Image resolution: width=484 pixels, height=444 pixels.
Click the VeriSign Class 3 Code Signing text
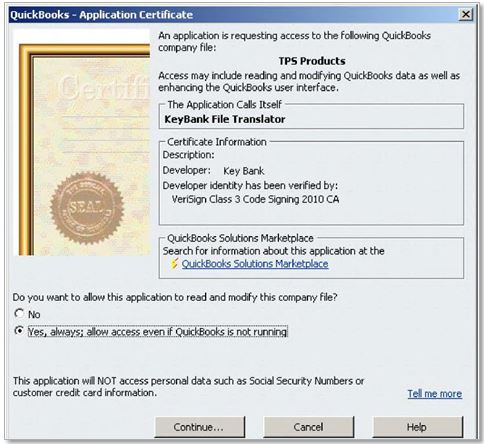[x=255, y=199]
